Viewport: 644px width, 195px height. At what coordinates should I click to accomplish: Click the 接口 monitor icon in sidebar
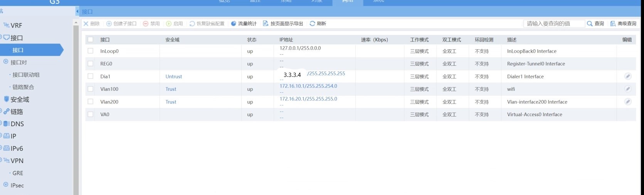(7, 38)
